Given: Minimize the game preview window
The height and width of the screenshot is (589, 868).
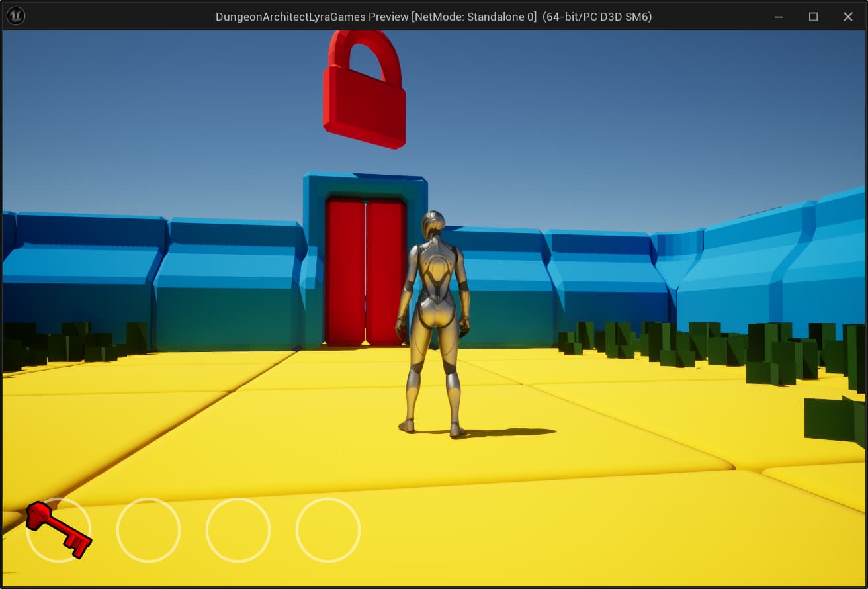Looking at the screenshot, I should pos(779,17).
